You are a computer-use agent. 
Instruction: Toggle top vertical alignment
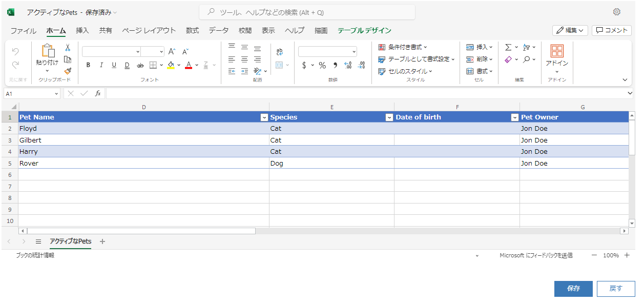pos(232,47)
